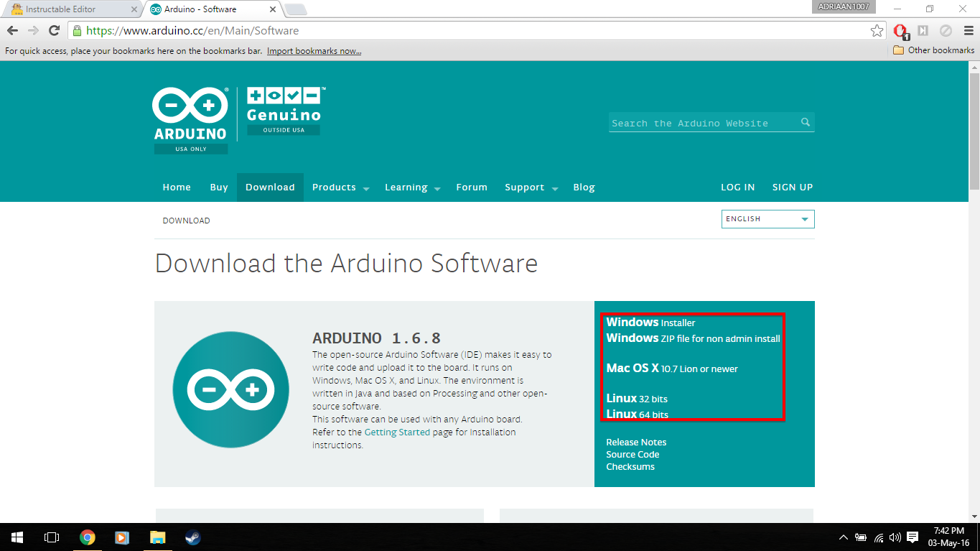
Task: Click the Arduino infinity logo in the header
Action: click(190, 114)
